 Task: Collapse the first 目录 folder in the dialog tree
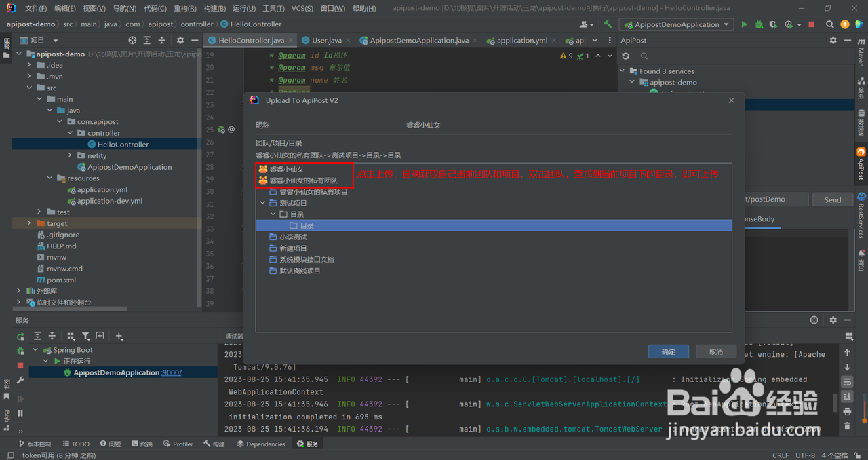tap(274, 214)
